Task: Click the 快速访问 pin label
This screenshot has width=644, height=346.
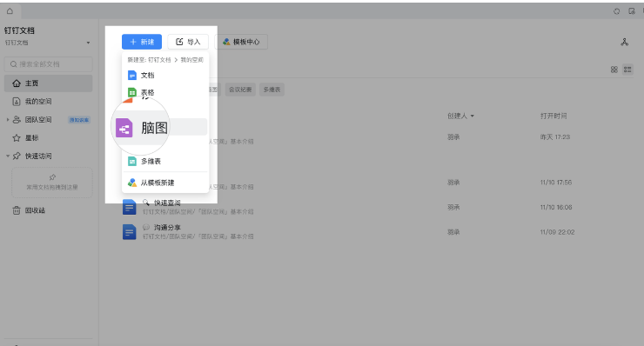Action: [x=38, y=156]
